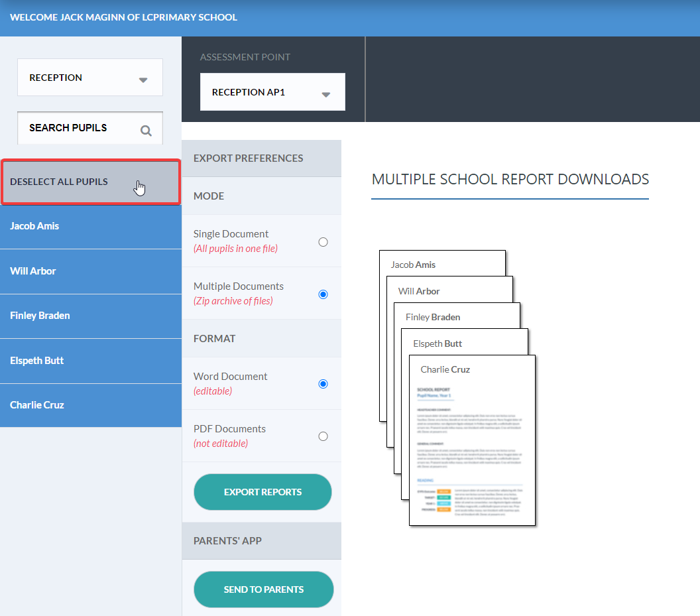Select pupil Charlie Cruz in sidebar
The height and width of the screenshot is (616, 700).
click(x=91, y=405)
